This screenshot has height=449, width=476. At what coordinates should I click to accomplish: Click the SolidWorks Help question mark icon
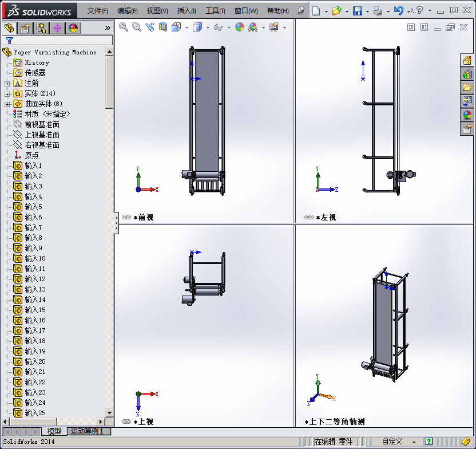click(x=420, y=11)
